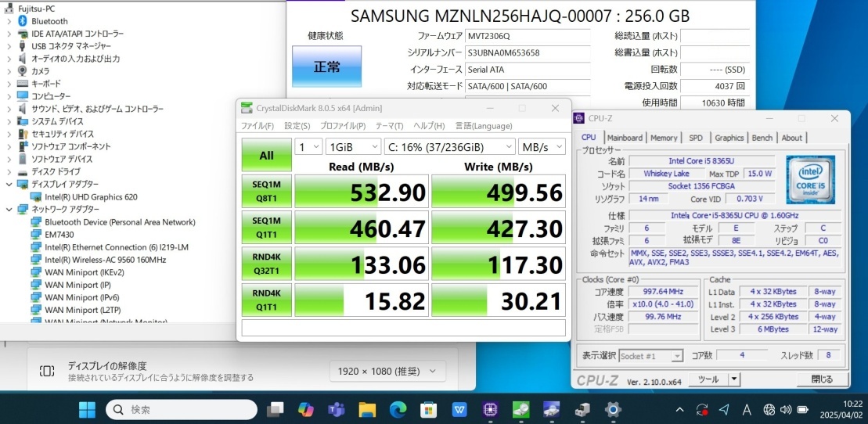Viewport: 868px width, 424px height.
Task: Run the RND4K Q1T1 test
Action: (267, 300)
